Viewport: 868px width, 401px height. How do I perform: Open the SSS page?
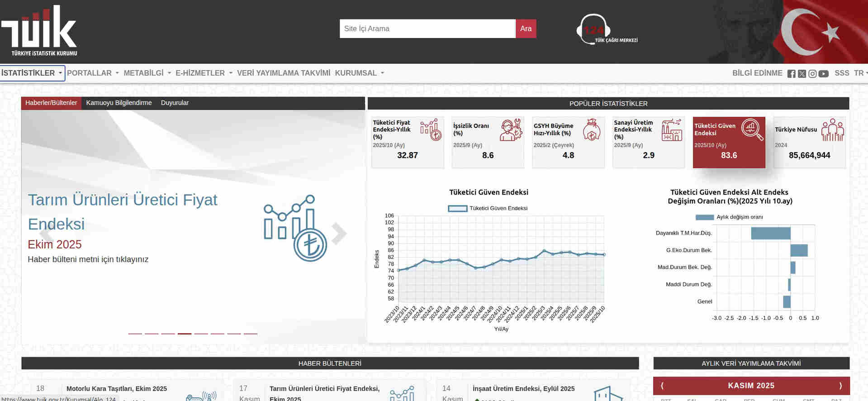[842, 73]
